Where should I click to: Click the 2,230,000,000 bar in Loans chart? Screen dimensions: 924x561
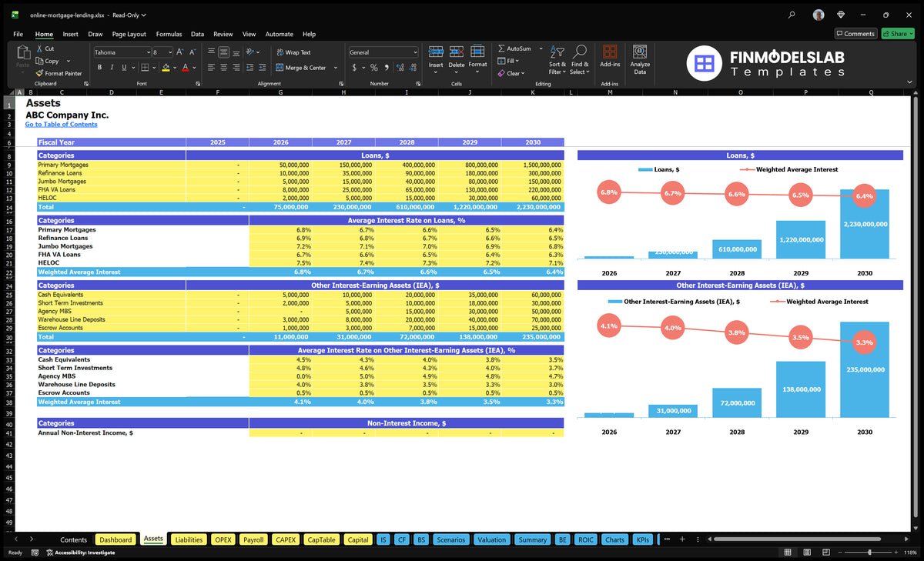(865, 224)
